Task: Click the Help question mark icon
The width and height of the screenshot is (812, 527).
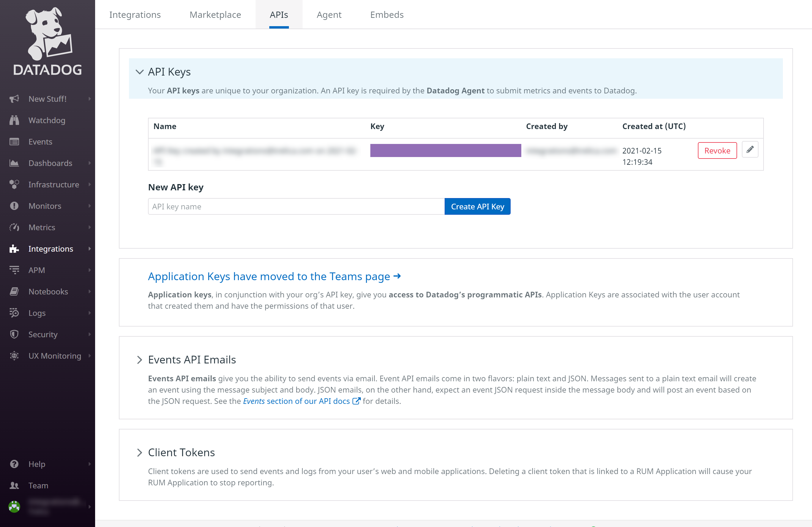Action: point(14,464)
